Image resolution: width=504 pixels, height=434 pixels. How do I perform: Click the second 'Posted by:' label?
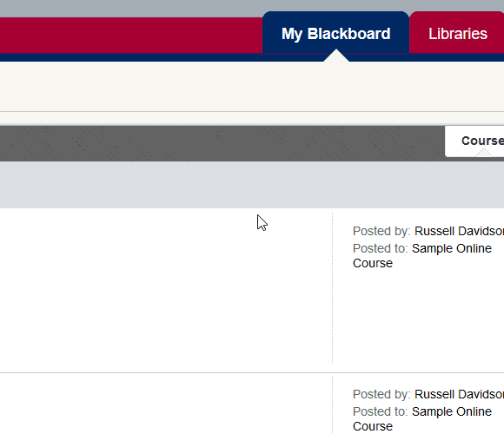tap(381, 394)
